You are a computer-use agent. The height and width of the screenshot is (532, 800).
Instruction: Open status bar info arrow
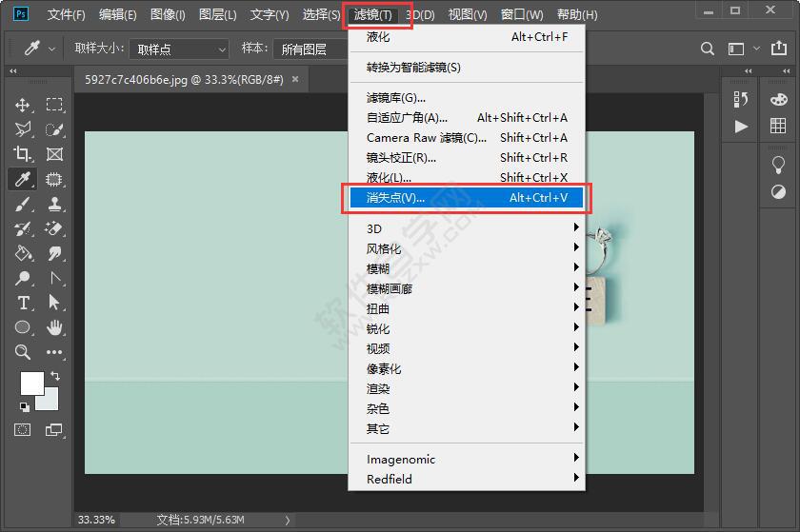tap(288, 520)
